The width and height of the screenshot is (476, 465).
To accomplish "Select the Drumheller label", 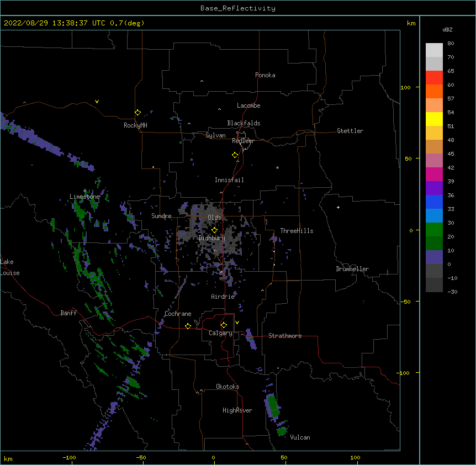I will click(x=352, y=269).
